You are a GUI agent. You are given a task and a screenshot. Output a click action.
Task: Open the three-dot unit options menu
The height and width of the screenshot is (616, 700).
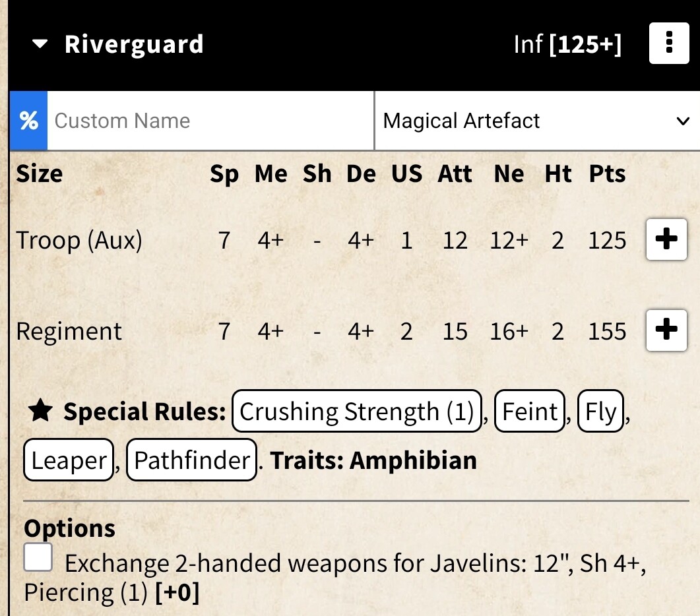[x=669, y=44]
